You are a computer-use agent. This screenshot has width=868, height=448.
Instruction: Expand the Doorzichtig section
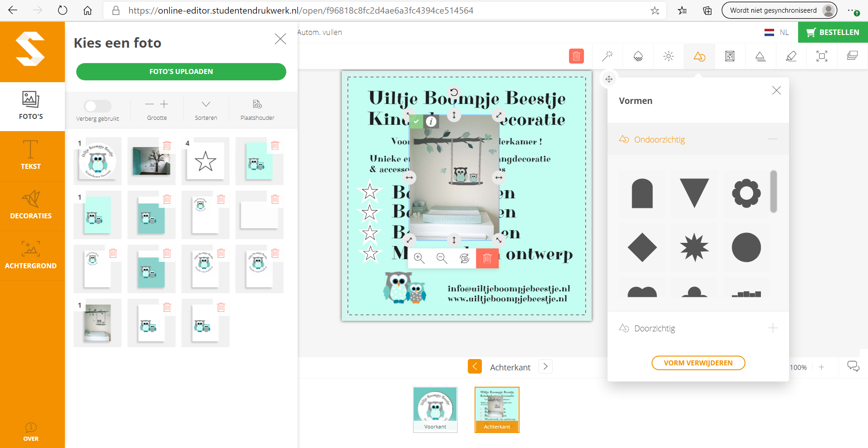773,328
